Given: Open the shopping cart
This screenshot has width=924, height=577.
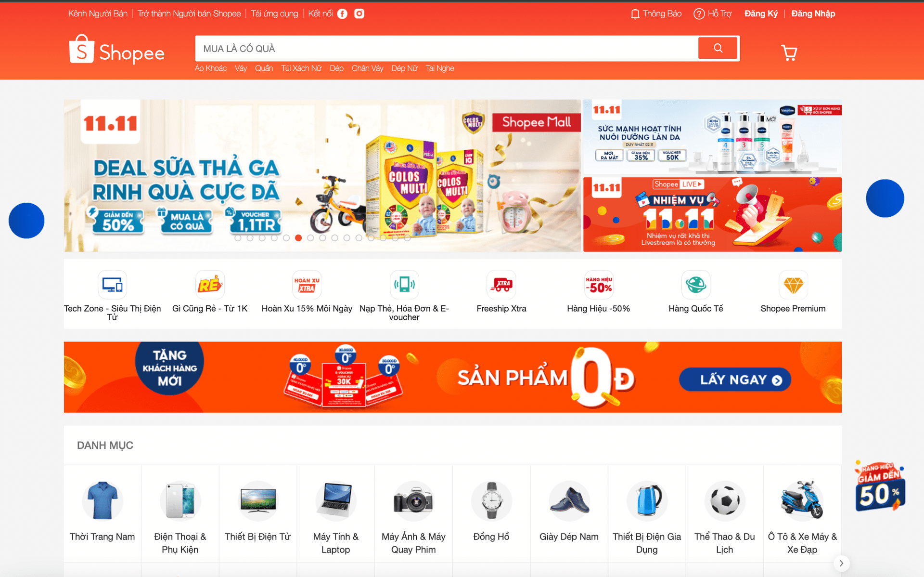Looking at the screenshot, I should click(789, 52).
